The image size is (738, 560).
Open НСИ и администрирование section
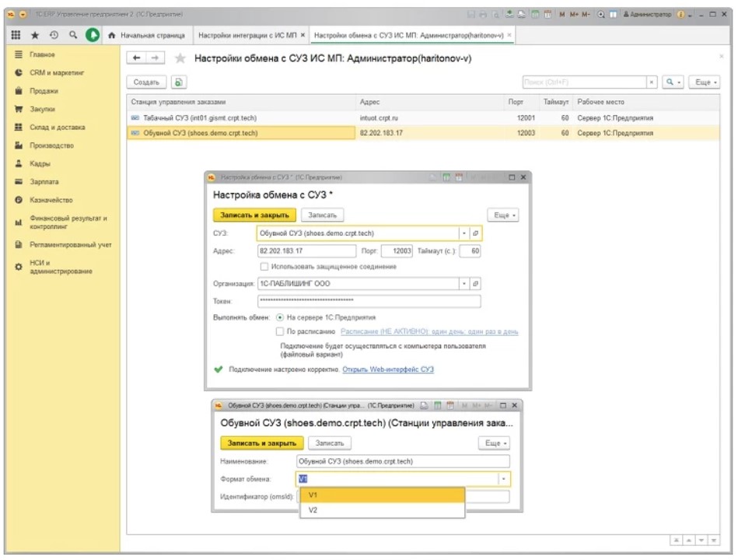click(x=61, y=267)
